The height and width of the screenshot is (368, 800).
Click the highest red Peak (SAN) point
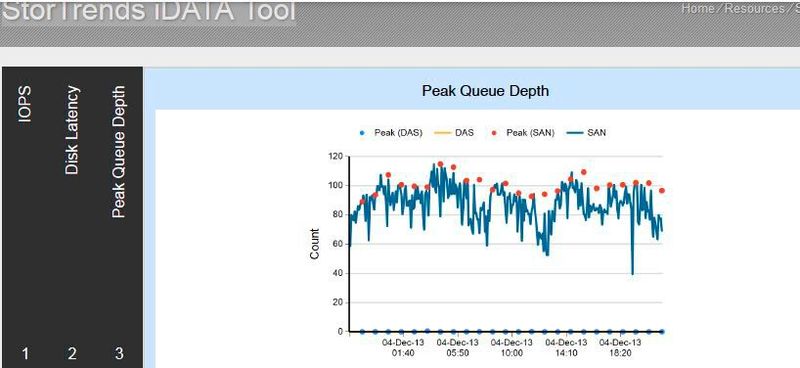(x=440, y=164)
